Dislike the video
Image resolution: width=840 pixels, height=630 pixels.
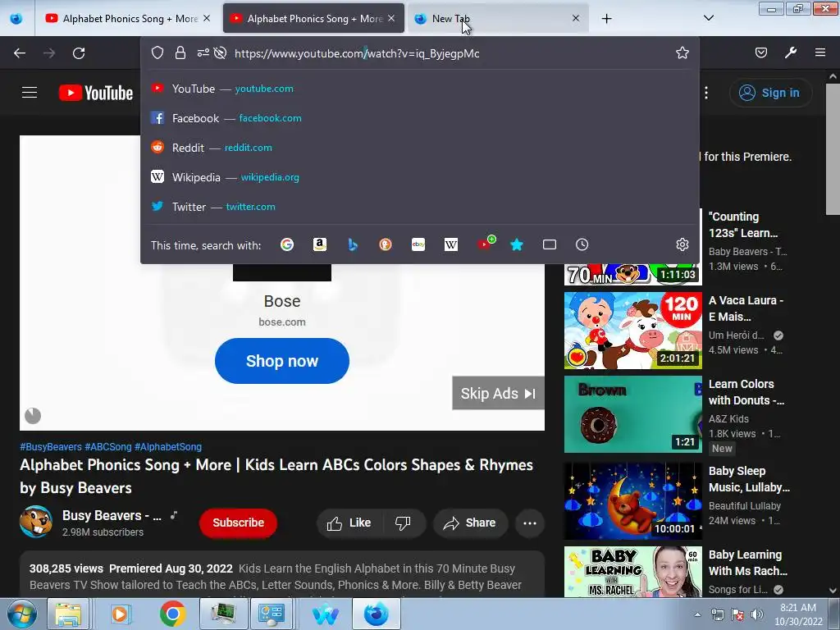click(x=403, y=523)
